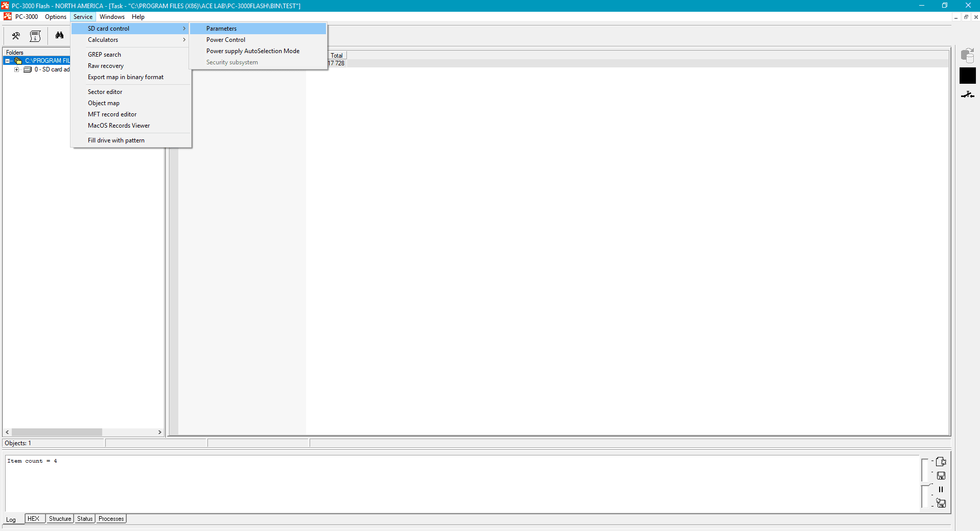Open the Help menu
The height and width of the screenshot is (531, 980).
pos(138,17)
